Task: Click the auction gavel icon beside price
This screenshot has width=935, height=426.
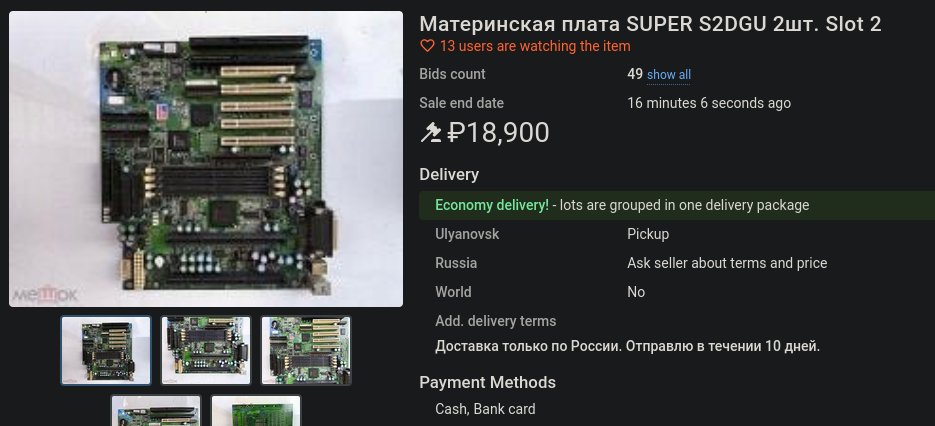Action: [x=431, y=132]
